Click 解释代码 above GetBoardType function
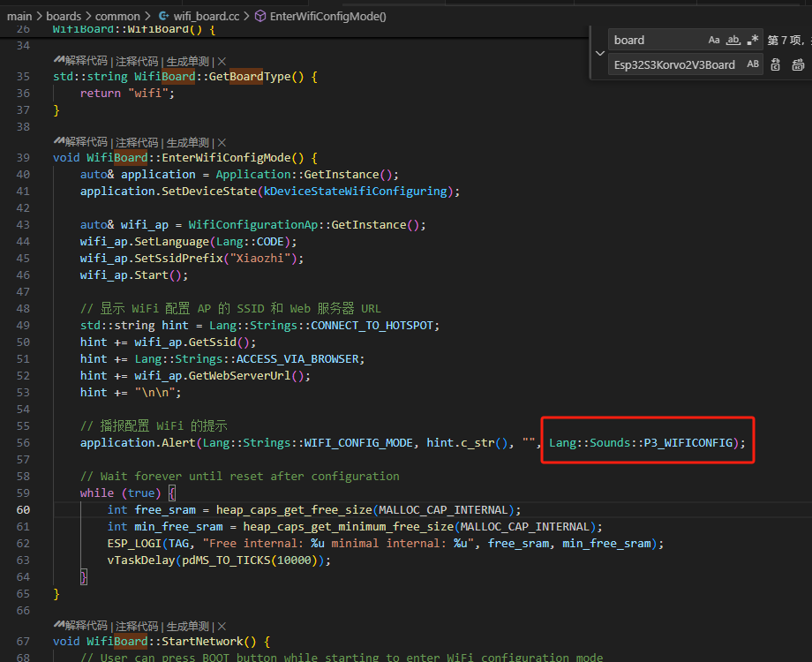The height and width of the screenshot is (662, 812). click(x=85, y=62)
